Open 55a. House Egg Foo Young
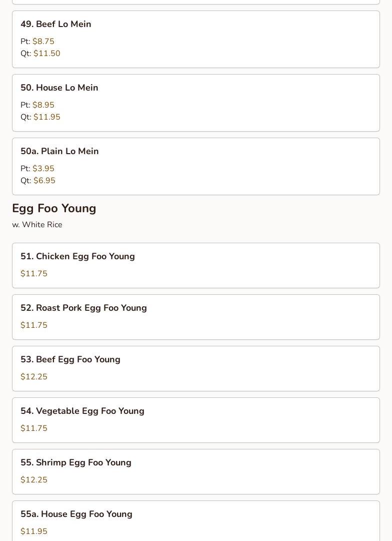The image size is (392, 541). (196, 521)
